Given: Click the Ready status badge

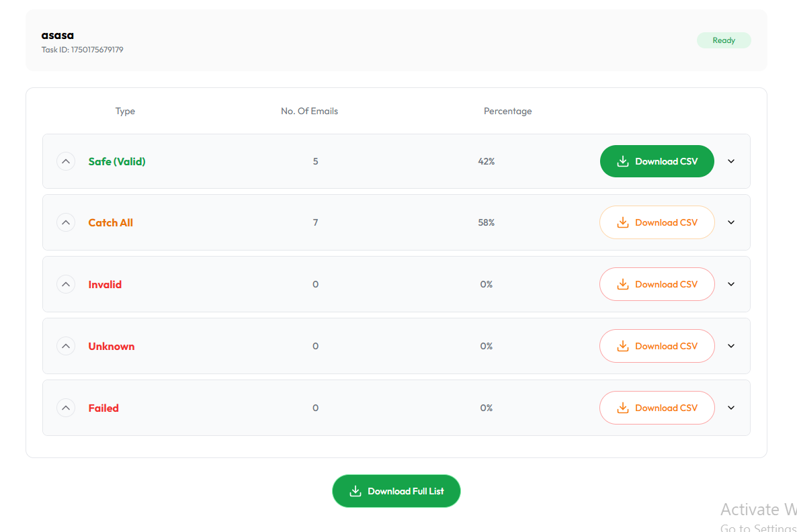Looking at the screenshot, I should (x=724, y=40).
